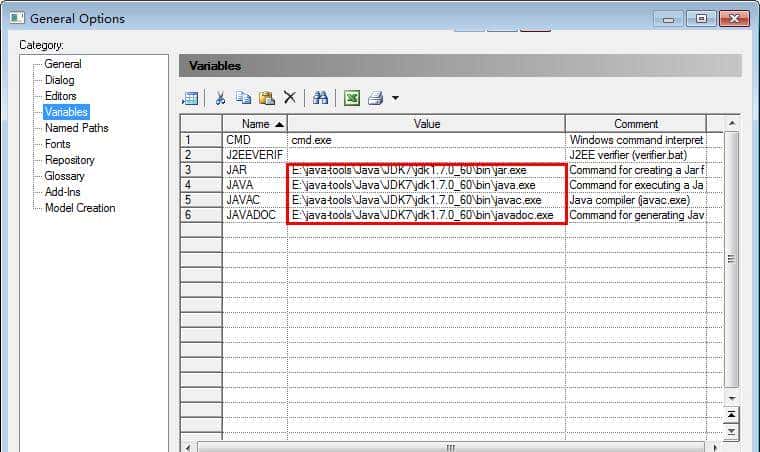
Task: Click the go-to-last-row arrow button
Action: click(732, 431)
